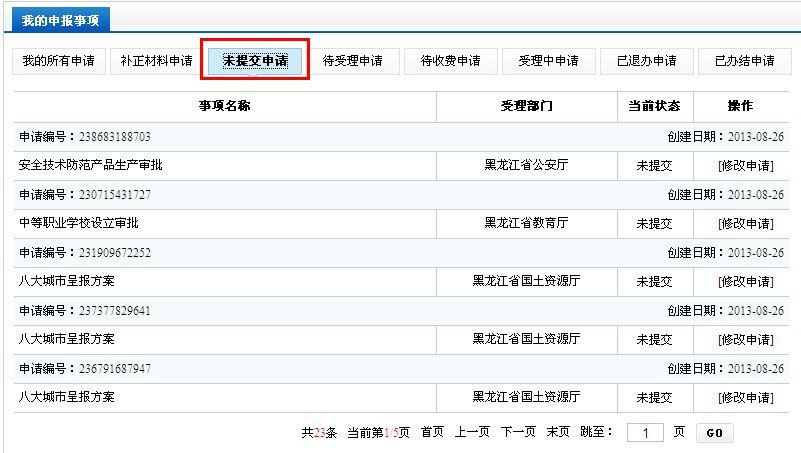
Task: Show the 待收费申请 tab
Action: 450,61
